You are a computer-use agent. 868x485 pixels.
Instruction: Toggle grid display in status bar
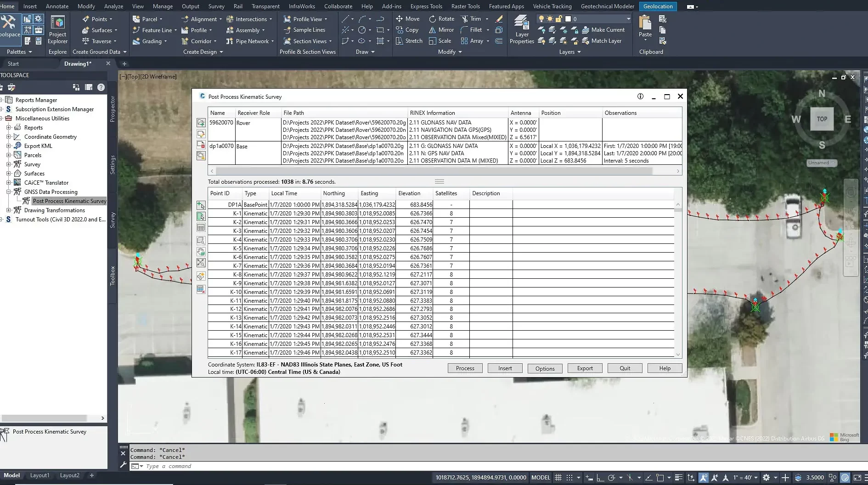(558, 478)
